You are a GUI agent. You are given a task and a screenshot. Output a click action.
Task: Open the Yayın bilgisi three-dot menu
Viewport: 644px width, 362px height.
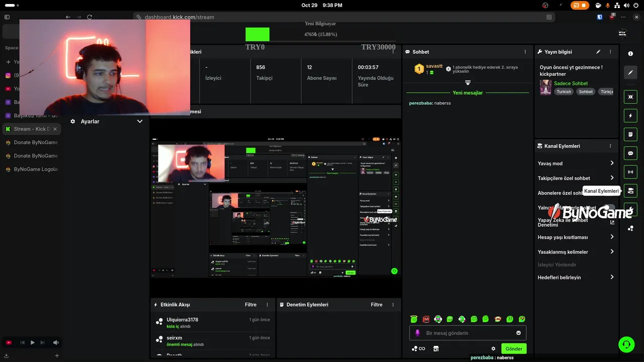[610, 52]
